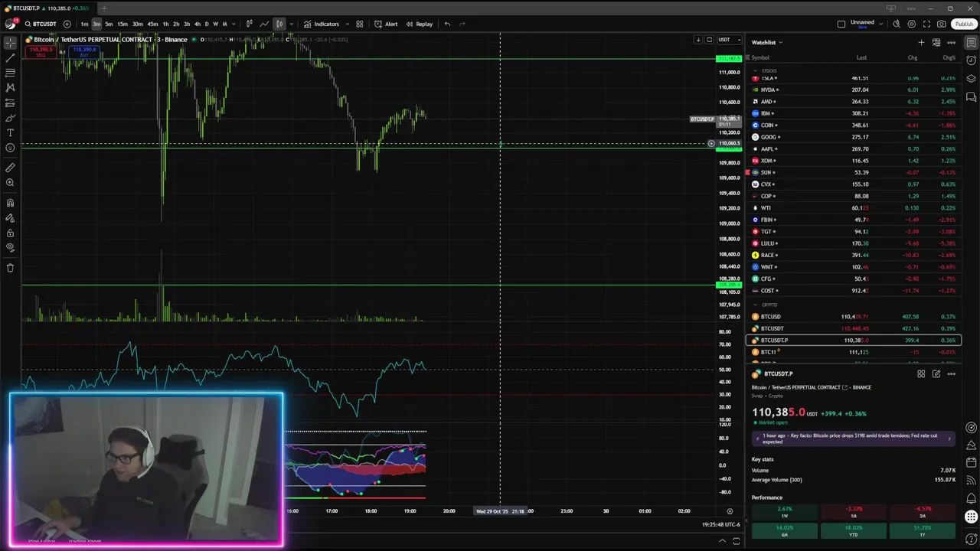Image resolution: width=980 pixels, height=551 pixels.
Task: Select the trend line drawing tool
Action: tap(10, 58)
